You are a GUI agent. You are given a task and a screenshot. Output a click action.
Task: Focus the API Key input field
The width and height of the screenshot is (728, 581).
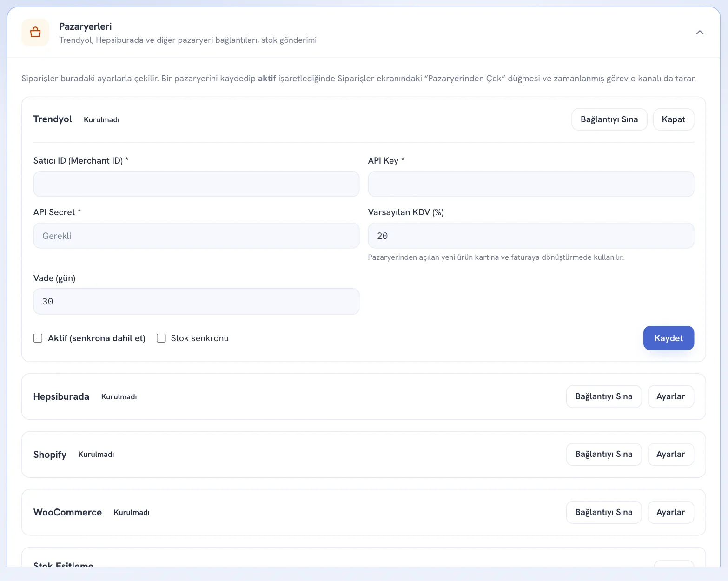pyautogui.click(x=531, y=184)
